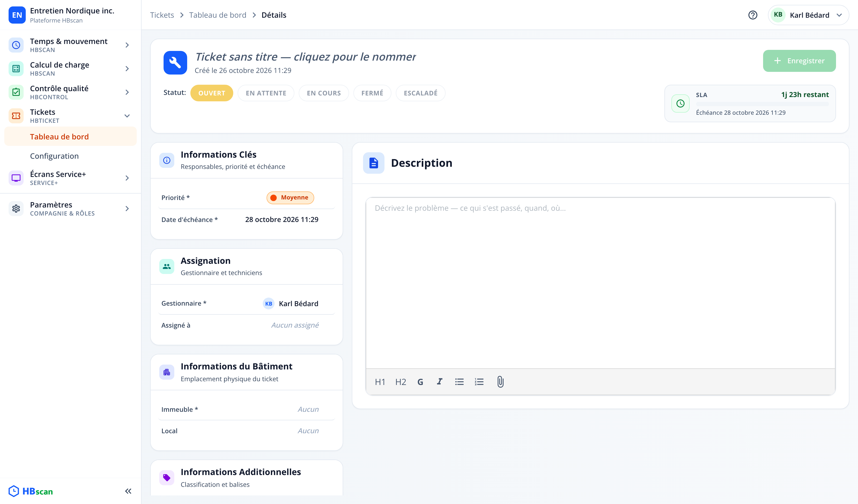Click the blue wrench ticket icon
This screenshot has width=858, height=504.
coord(175,63)
